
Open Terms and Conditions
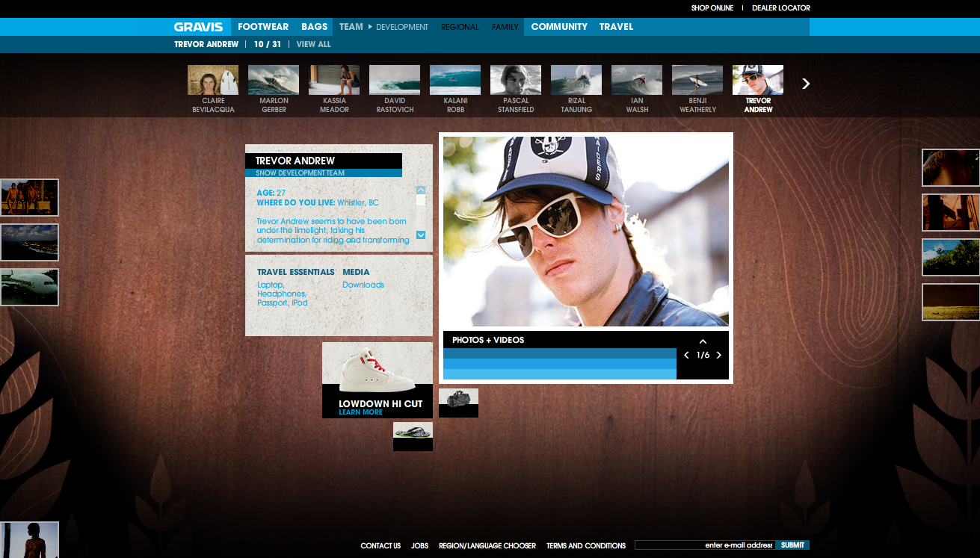click(x=586, y=546)
